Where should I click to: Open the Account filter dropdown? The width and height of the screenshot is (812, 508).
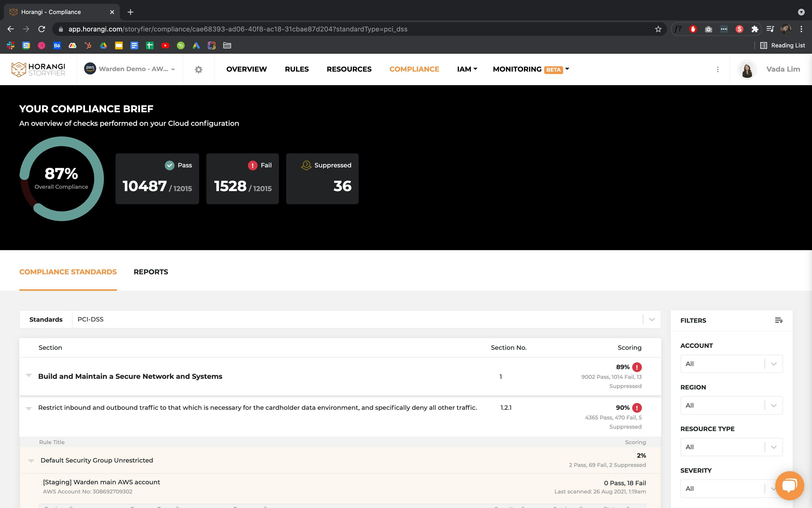tap(732, 364)
